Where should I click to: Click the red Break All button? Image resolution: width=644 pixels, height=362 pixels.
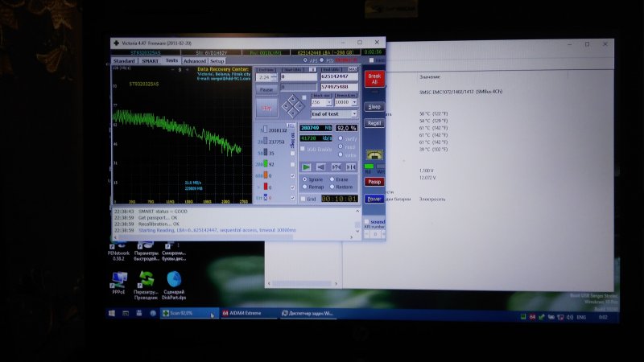374,78
